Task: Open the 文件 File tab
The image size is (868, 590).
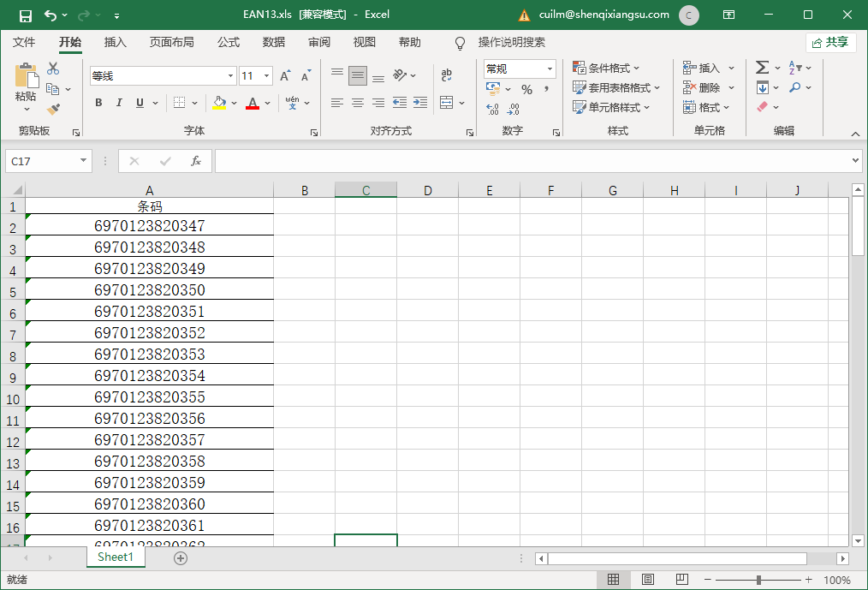Action: point(24,42)
